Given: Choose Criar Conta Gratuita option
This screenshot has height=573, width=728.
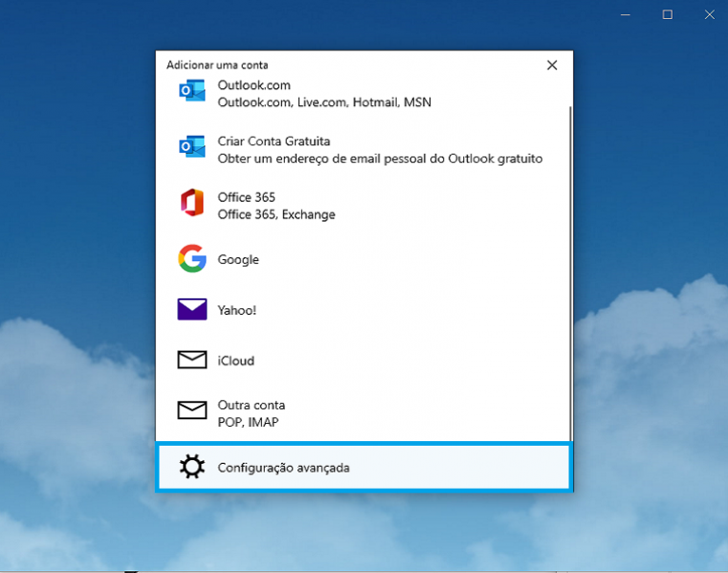Looking at the screenshot, I should [274, 142].
